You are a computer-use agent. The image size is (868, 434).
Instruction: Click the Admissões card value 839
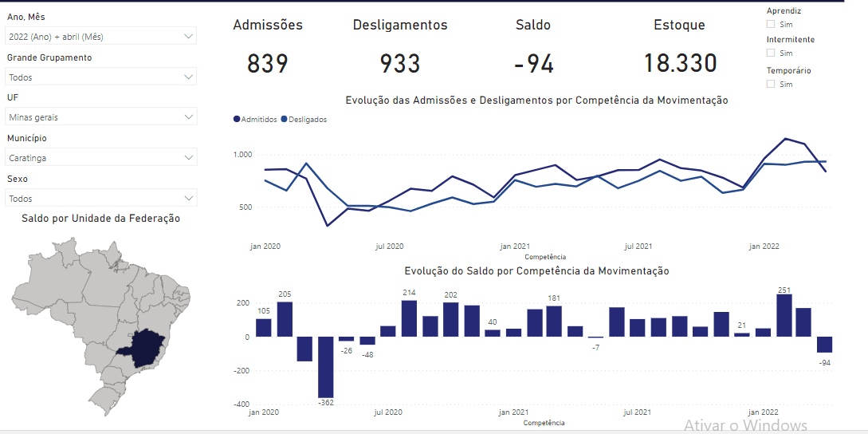(x=268, y=64)
